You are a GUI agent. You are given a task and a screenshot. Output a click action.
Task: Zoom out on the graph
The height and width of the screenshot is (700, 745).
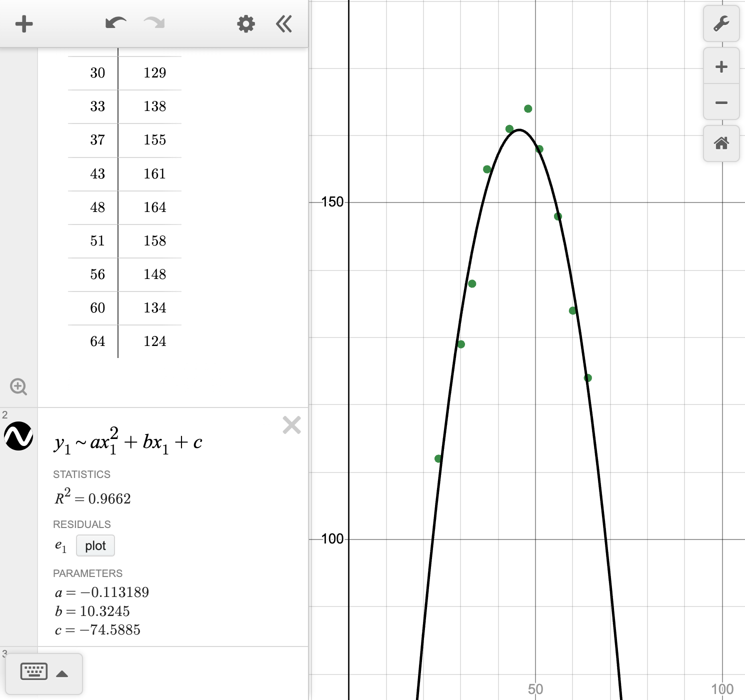pos(721,102)
